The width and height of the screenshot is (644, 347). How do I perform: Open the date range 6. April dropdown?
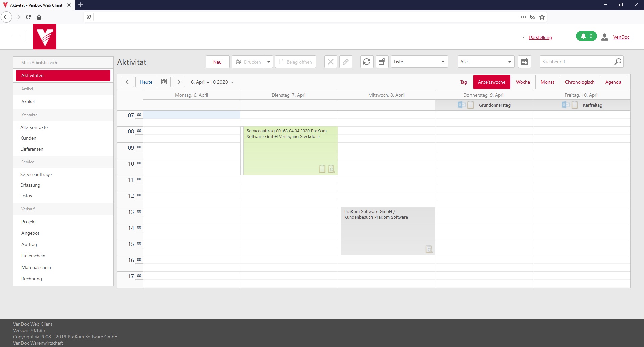(x=212, y=82)
